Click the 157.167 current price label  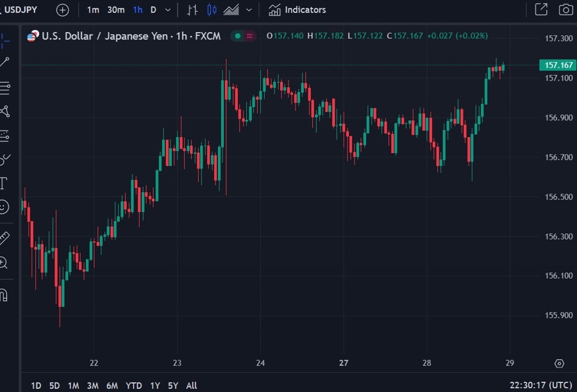click(x=558, y=65)
